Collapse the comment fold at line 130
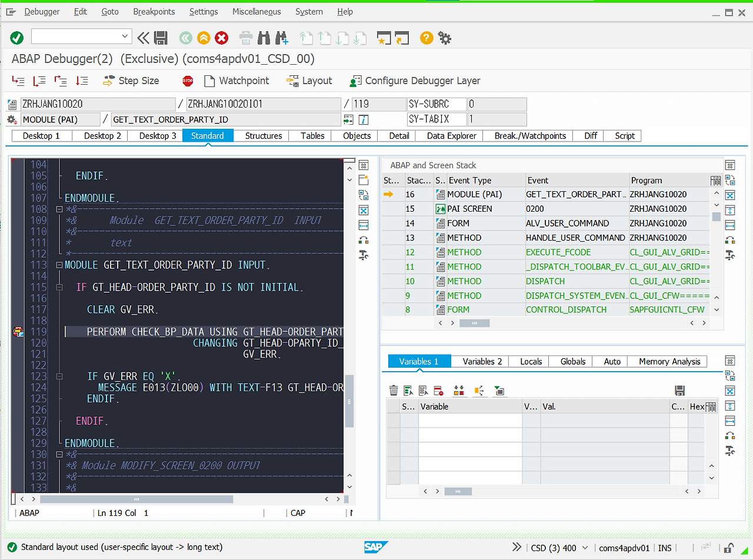The image size is (753, 560). pos(59,455)
